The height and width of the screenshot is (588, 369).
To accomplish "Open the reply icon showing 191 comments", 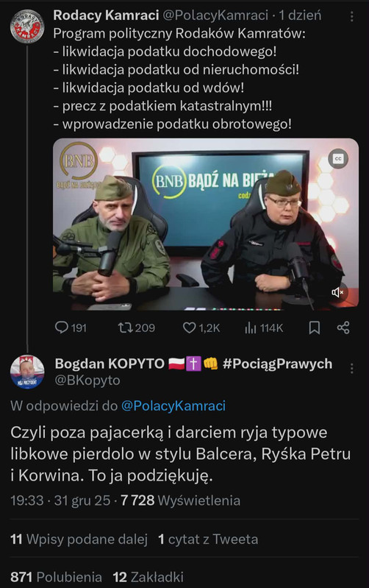I will [x=71, y=327].
